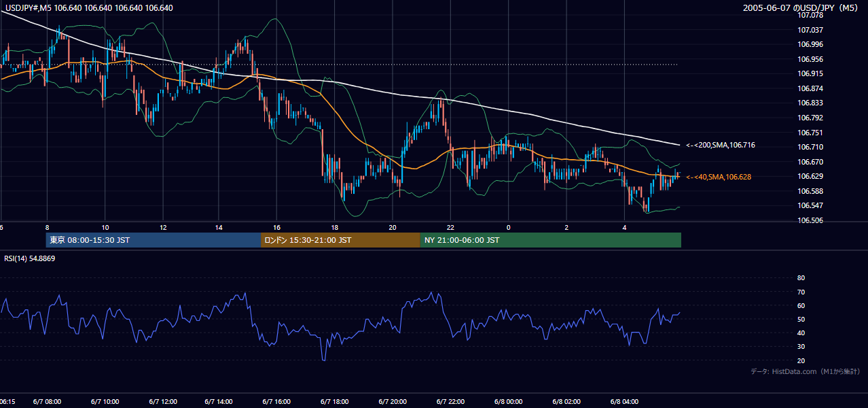Click hour tick 22 under the price chart
Viewport: 868px width, 408px height.
click(x=450, y=226)
